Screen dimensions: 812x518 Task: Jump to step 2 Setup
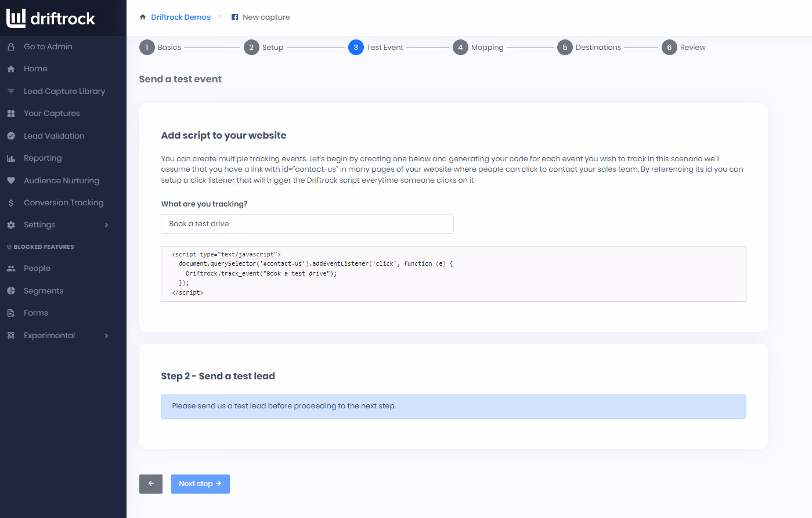pyautogui.click(x=264, y=48)
